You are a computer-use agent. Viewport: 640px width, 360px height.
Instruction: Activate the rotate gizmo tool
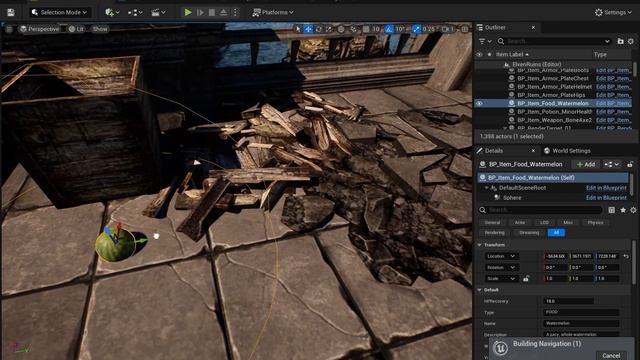pos(319,29)
